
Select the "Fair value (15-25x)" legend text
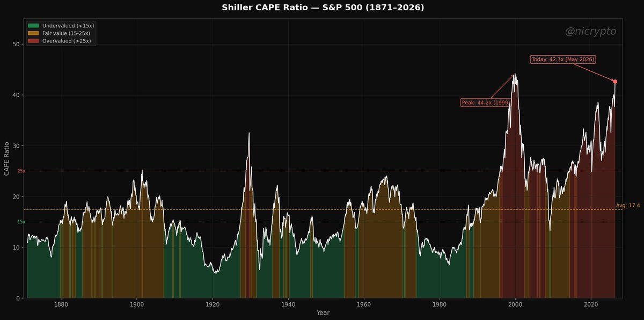click(66, 33)
